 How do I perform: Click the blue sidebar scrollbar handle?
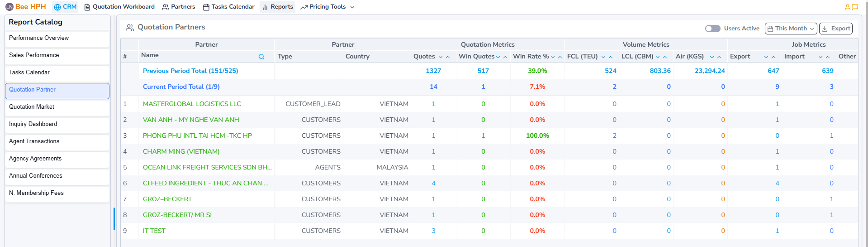coord(114,219)
